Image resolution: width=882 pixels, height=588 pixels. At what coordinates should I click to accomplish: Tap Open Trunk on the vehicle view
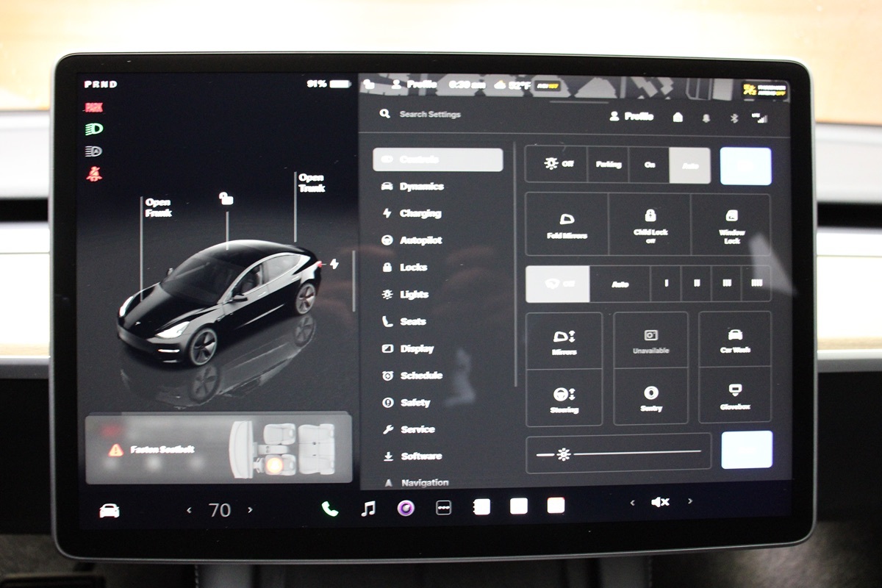pyautogui.click(x=312, y=184)
